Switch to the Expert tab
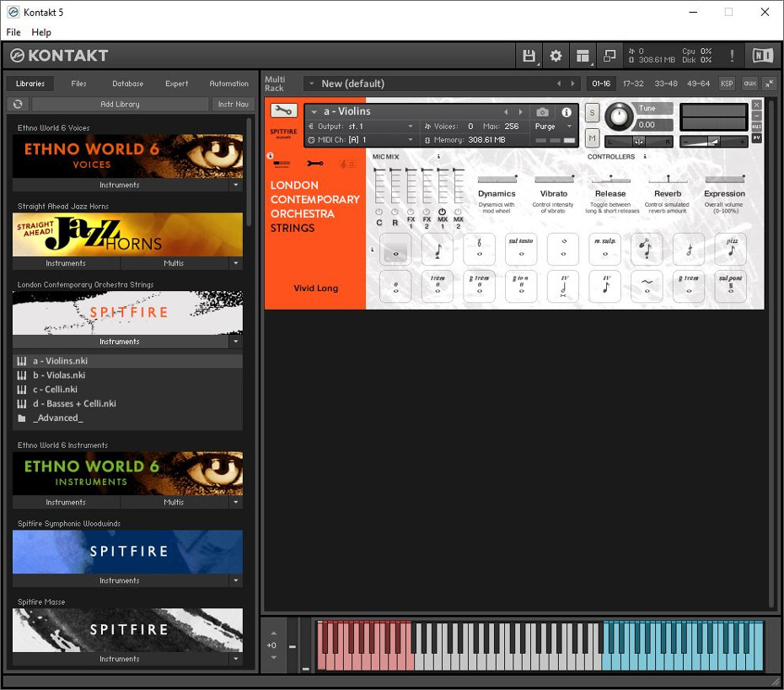The height and width of the screenshot is (690, 784). click(x=176, y=84)
